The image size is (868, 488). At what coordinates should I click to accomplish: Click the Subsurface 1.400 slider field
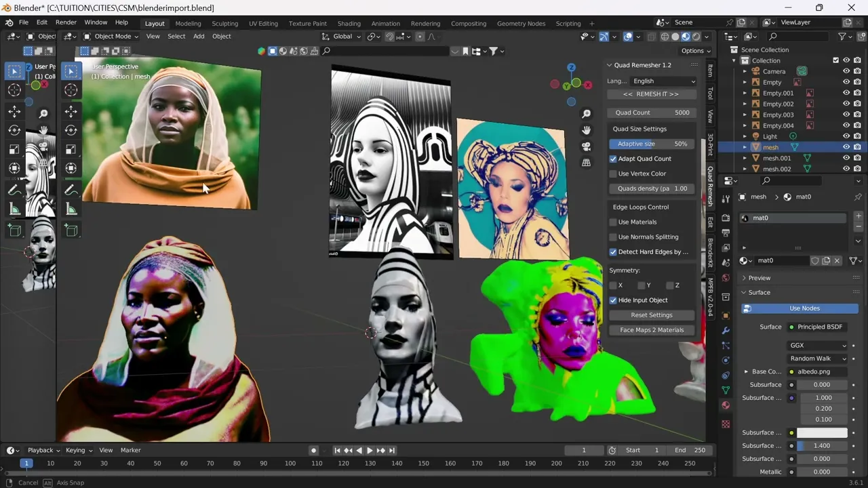(x=822, y=446)
